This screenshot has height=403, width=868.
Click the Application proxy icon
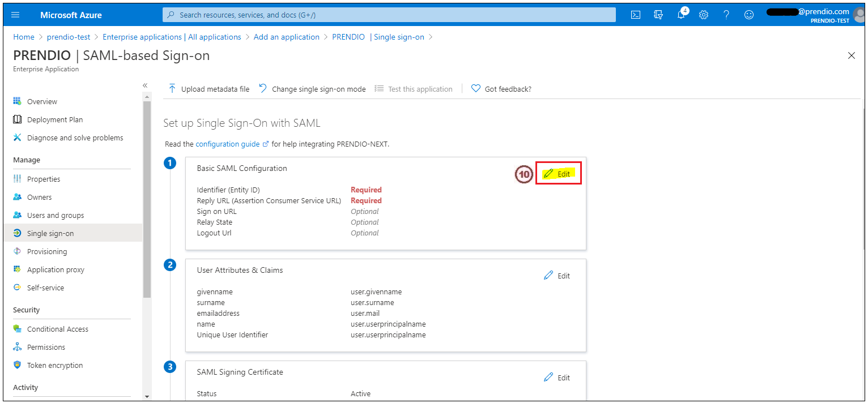click(x=19, y=269)
